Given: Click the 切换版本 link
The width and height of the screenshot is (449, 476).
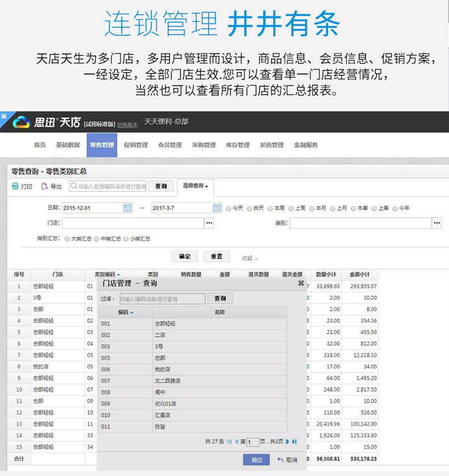Looking at the screenshot, I should click(x=127, y=125).
